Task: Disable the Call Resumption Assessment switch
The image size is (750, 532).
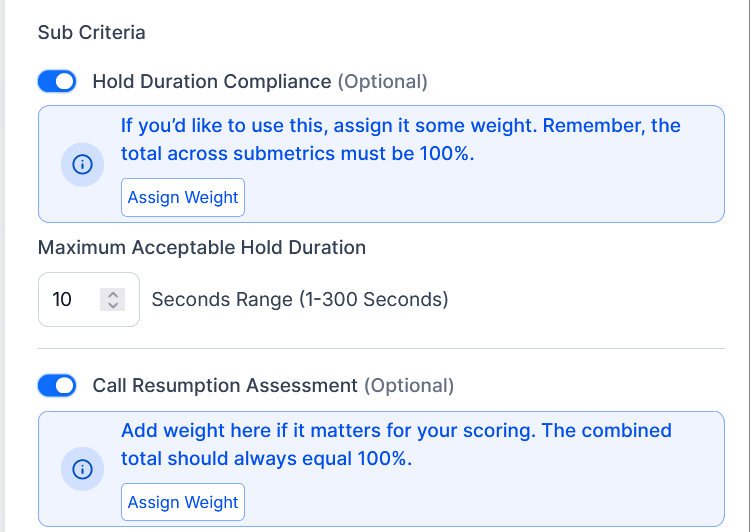Action: [x=57, y=385]
